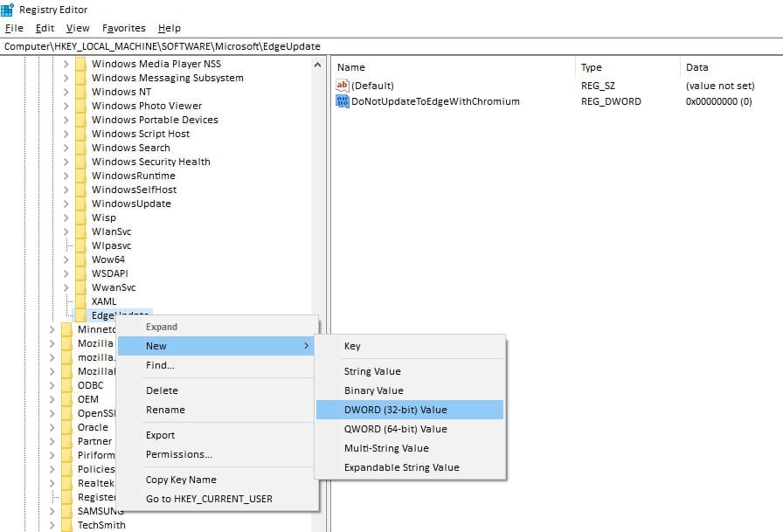
Task: Select Permissions... in the context menu
Action: coord(217,454)
